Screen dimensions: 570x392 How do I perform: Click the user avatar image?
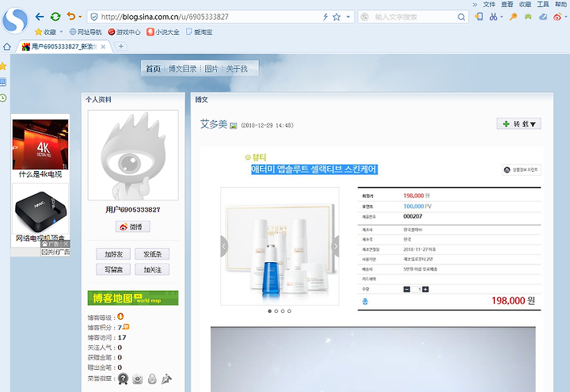tap(133, 155)
